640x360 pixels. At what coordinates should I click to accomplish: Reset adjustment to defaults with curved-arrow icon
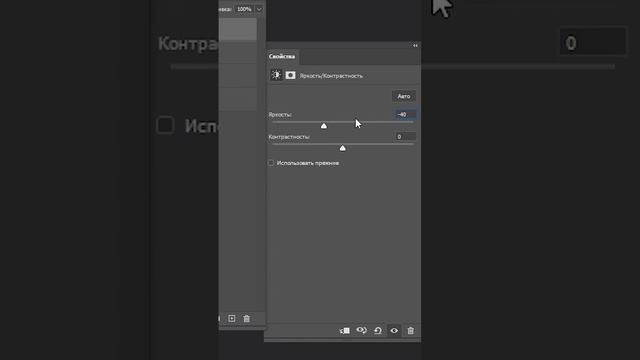tap(378, 331)
